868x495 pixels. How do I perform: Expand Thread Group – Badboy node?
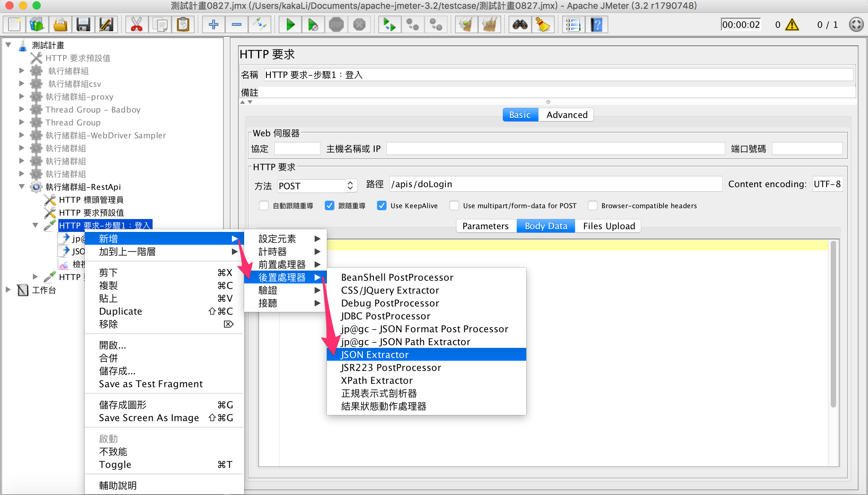click(21, 109)
